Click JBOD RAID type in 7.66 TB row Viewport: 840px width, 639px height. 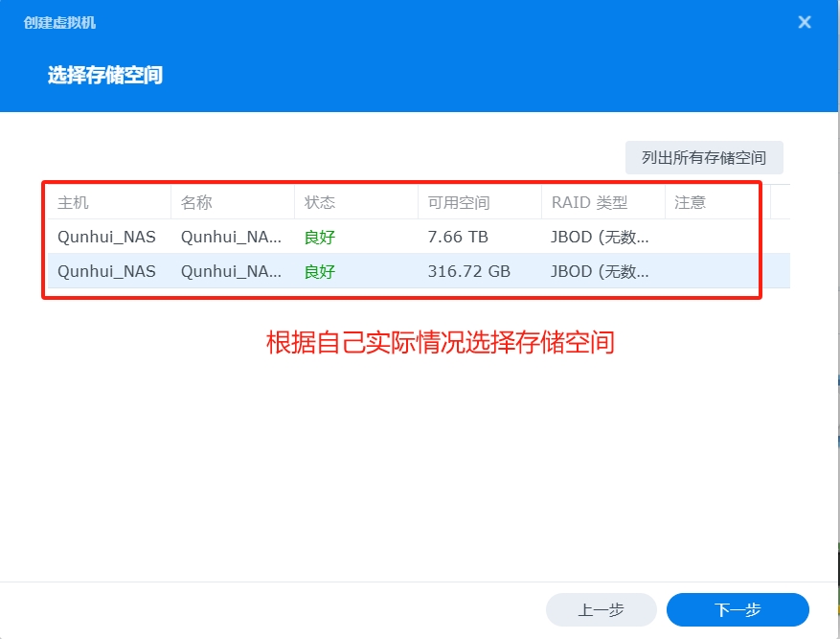pos(600,237)
